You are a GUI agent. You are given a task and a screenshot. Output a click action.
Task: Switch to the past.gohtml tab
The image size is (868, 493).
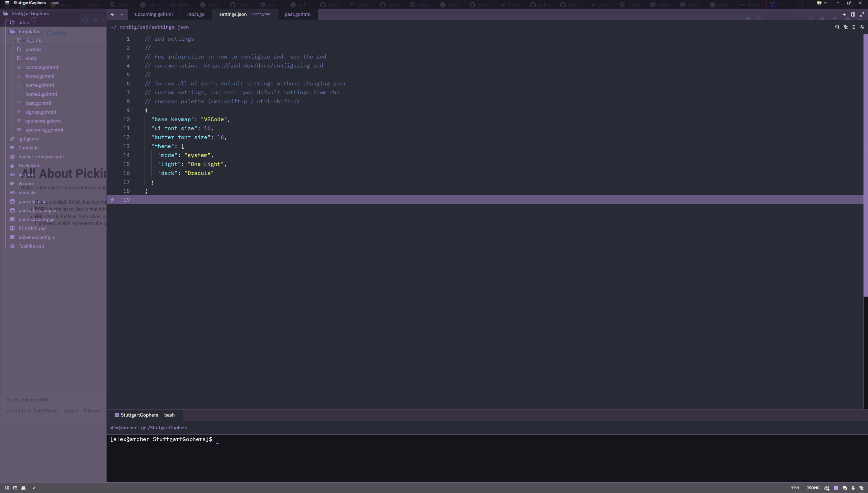tap(297, 14)
